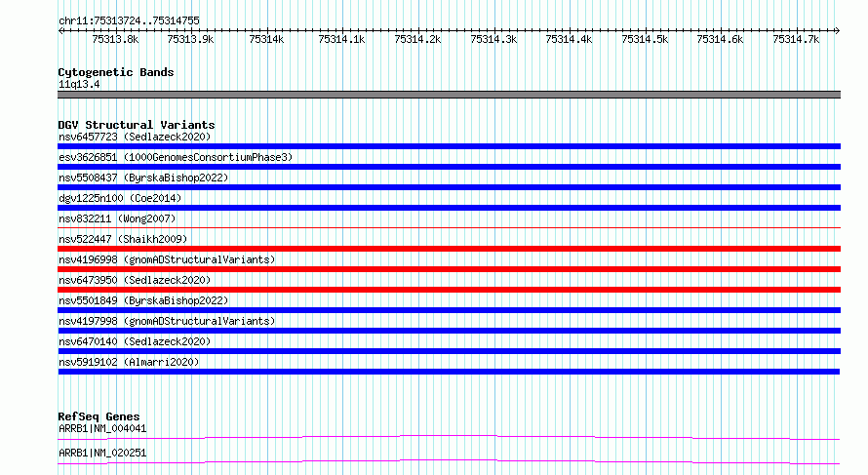868x475 pixels.
Task: Click the red bar for nsv6473950
Action: coord(449,290)
